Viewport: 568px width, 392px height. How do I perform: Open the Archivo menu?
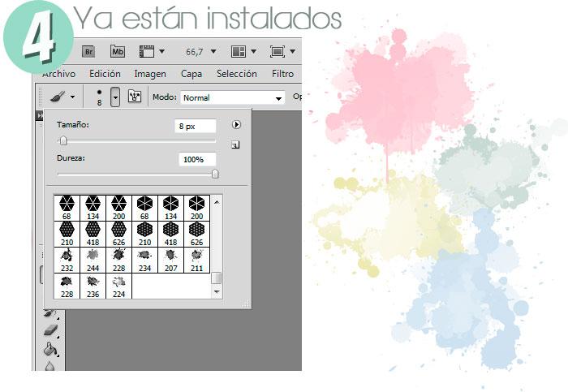pos(59,74)
